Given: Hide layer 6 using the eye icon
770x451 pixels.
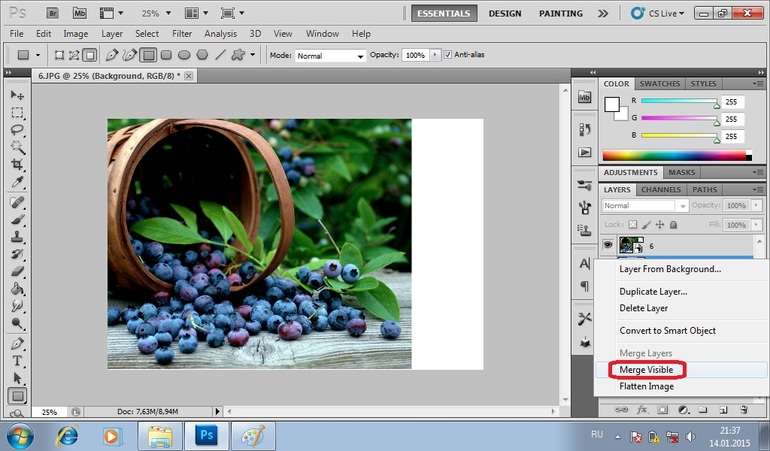Looking at the screenshot, I should click(x=607, y=244).
